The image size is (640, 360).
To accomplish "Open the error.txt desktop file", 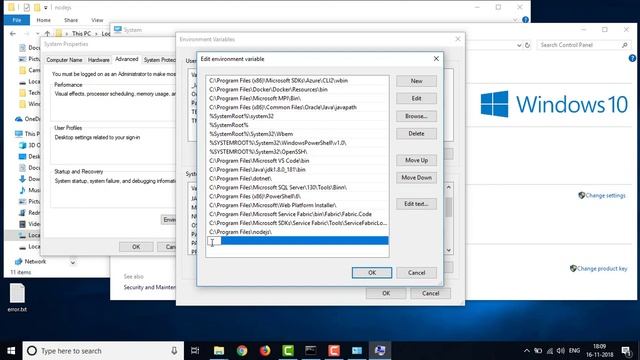I will 17,298.
